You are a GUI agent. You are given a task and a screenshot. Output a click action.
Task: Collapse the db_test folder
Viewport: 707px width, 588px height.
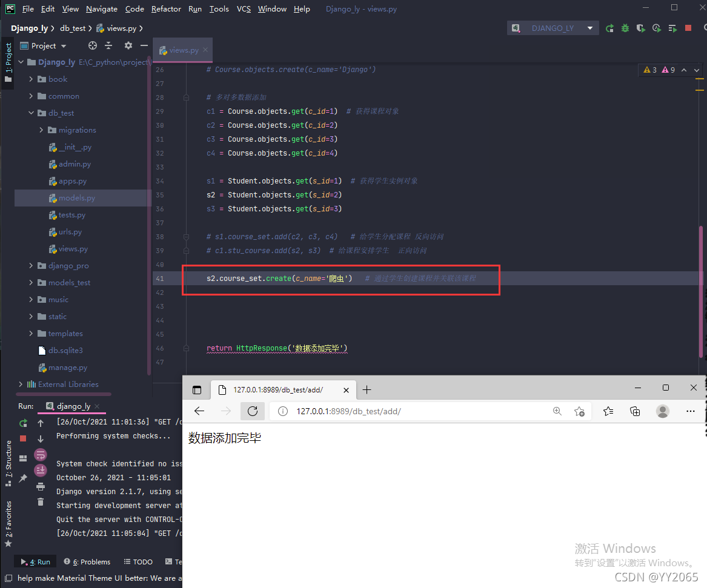[x=31, y=113]
